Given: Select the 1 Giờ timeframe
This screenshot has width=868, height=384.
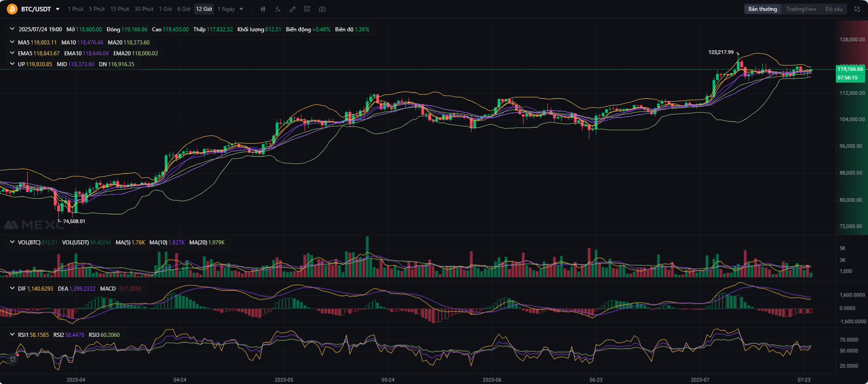Looking at the screenshot, I should [x=165, y=9].
